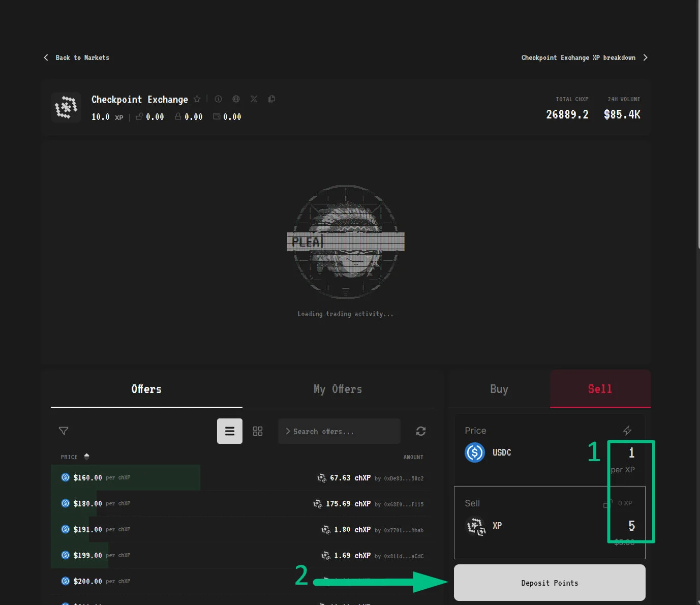Viewport: 700px width, 605px height.
Task: Open Checkpoint Exchange XP breakdown
Action: pyautogui.click(x=585, y=57)
